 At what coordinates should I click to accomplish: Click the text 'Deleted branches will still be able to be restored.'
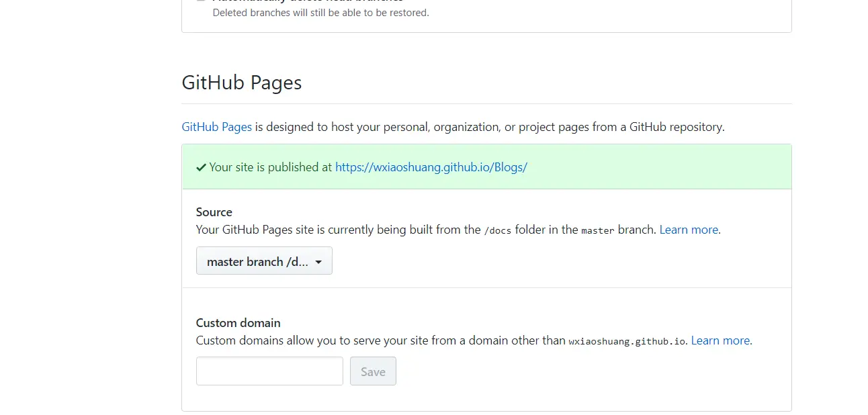point(320,13)
